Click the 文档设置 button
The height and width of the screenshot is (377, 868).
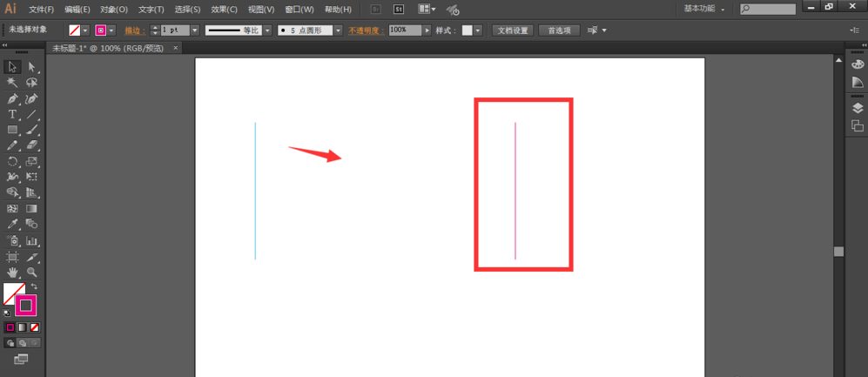pyautogui.click(x=513, y=30)
